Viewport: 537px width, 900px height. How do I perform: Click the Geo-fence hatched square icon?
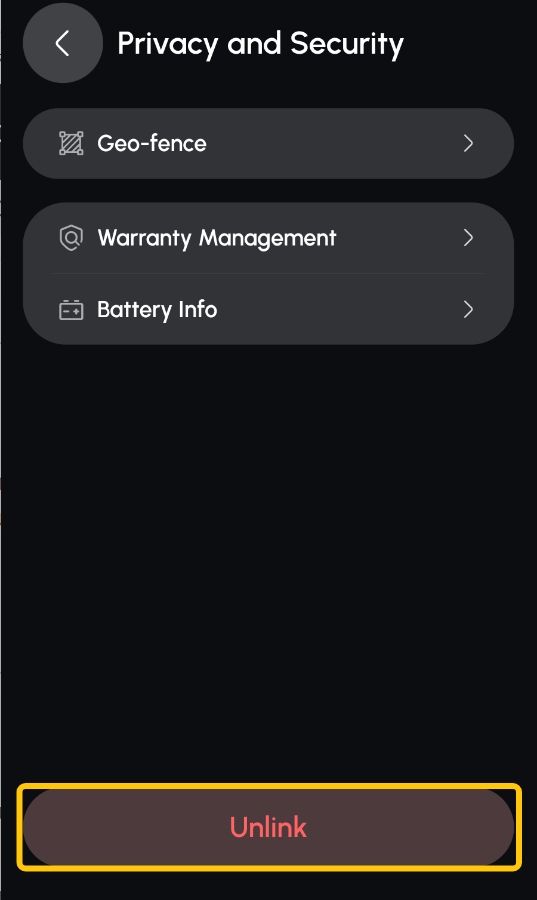[71, 143]
